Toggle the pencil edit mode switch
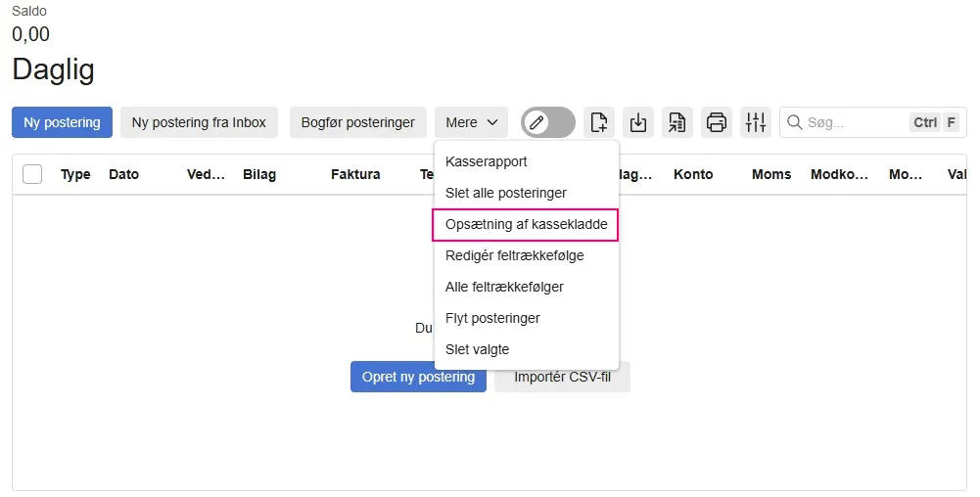The width and height of the screenshot is (980, 497). coord(548,122)
